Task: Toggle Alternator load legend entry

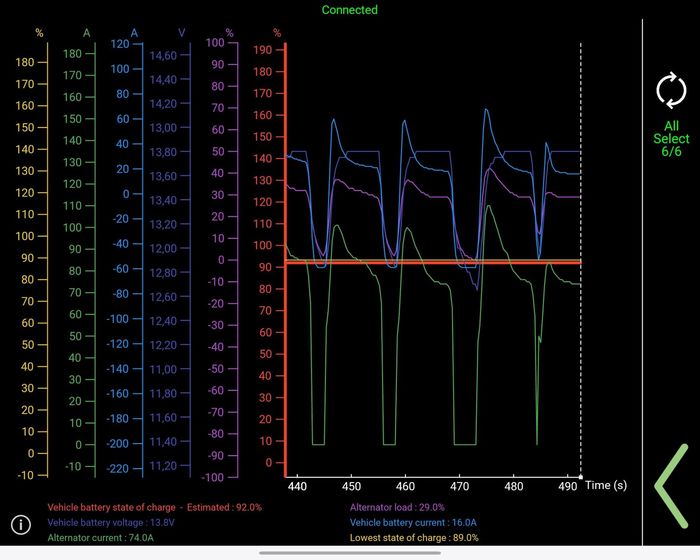Action: [x=397, y=507]
